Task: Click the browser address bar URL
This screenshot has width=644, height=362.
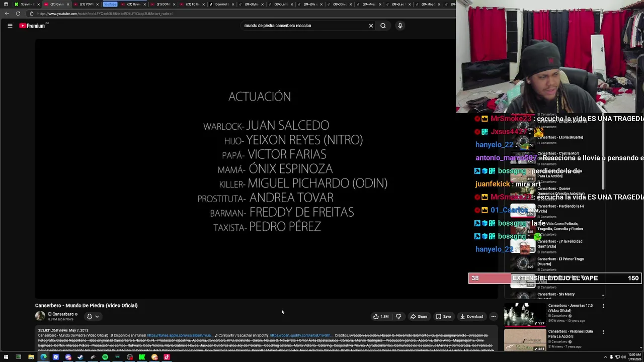Action: 105,14
